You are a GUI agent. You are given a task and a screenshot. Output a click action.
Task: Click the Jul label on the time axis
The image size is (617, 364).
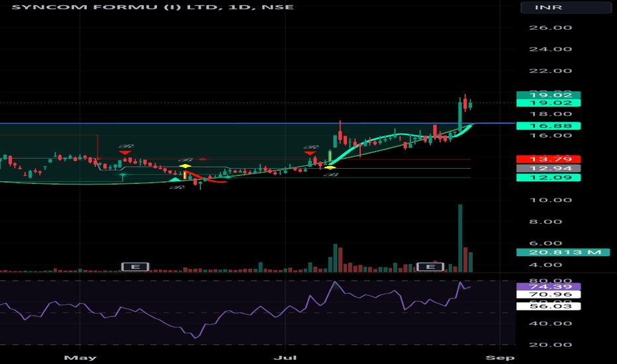(285, 357)
